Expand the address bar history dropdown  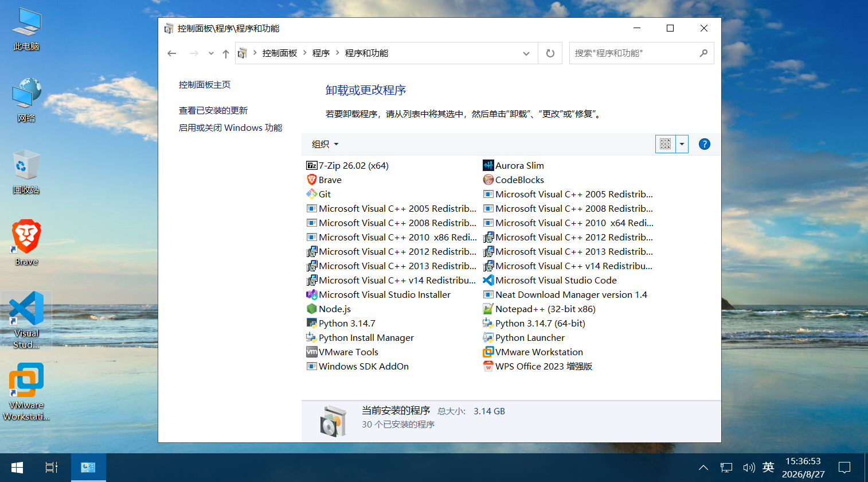pyautogui.click(x=526, y=53)
